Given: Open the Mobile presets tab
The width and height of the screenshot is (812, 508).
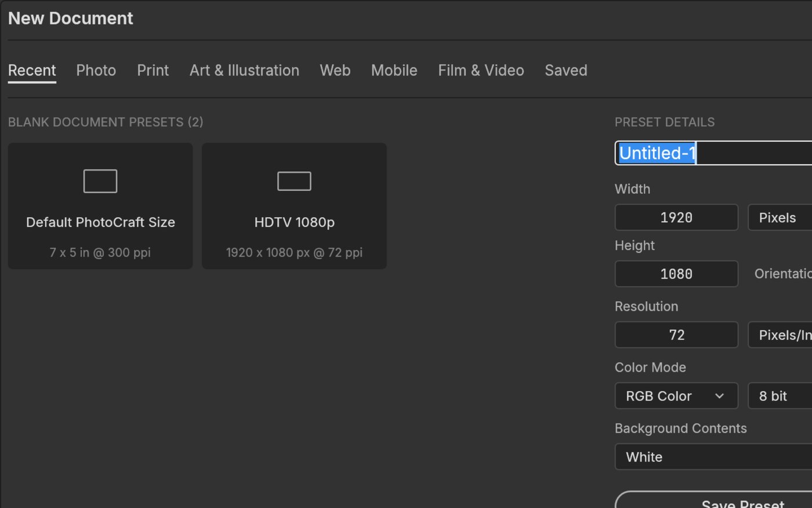Looking at the screenshot, I should [394, 70].
